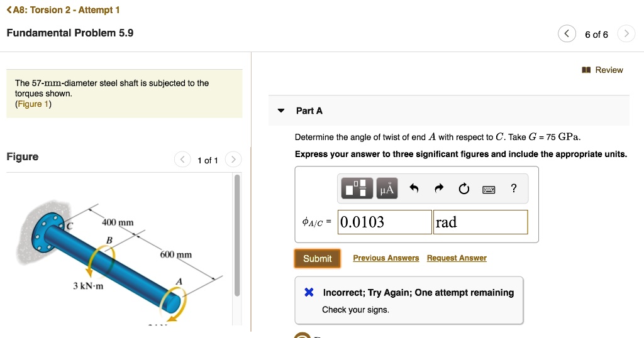Show next figure arrow
644x338 pixels.
click(232, 160)
